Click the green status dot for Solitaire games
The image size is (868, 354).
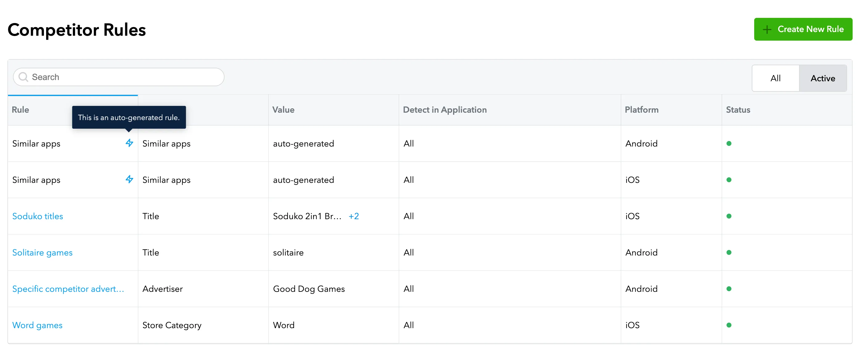click(x=729, y=252)
